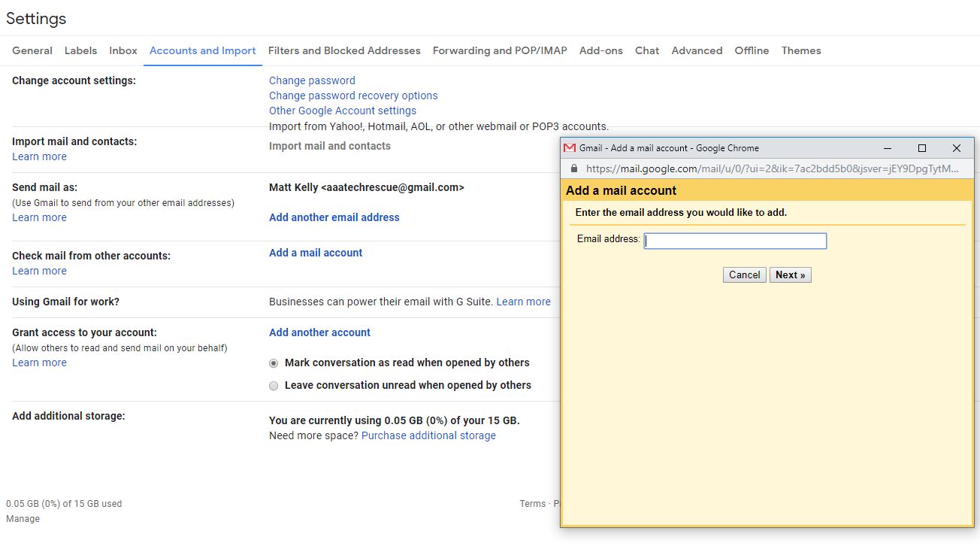Go to the Themes tab

pyautogui.click(x=801, y=50)
